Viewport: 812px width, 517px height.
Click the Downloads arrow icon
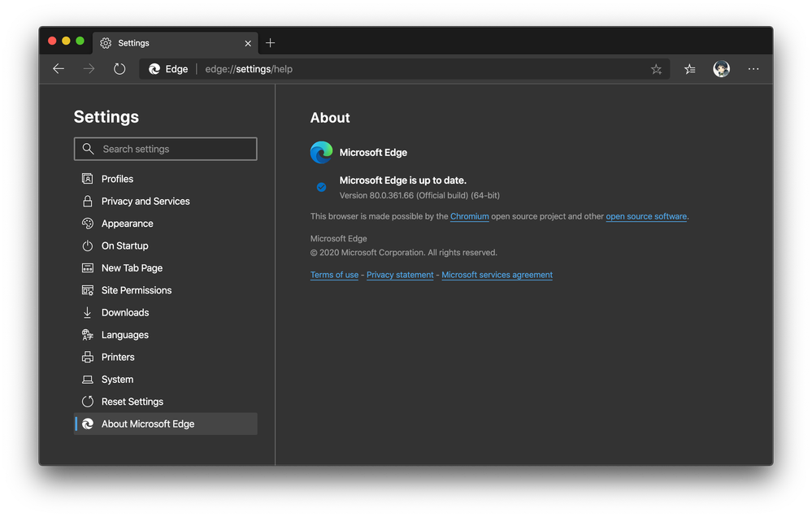pos(87,312)
